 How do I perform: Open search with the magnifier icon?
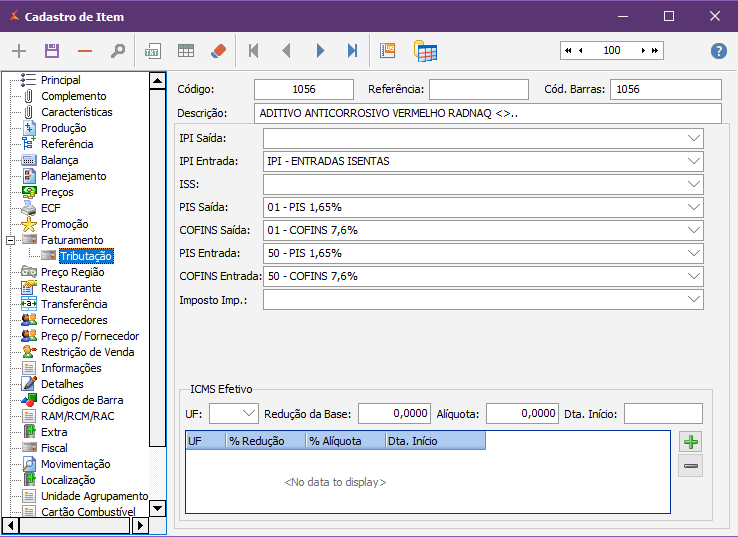tap(118, 51)
